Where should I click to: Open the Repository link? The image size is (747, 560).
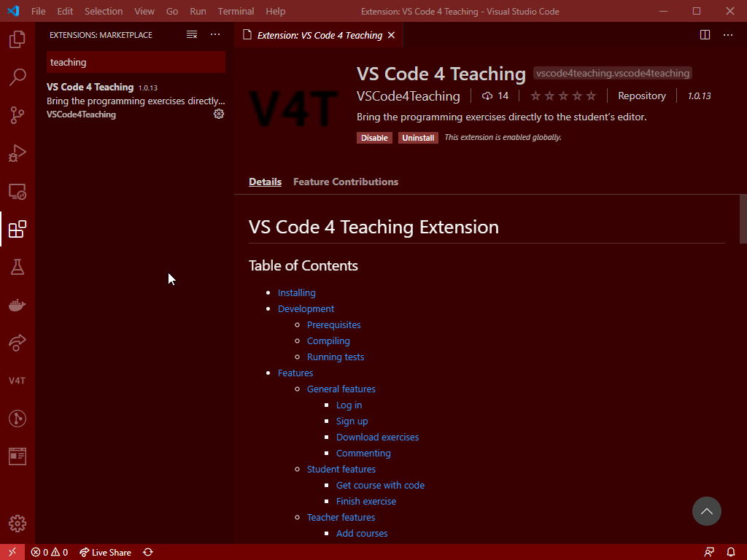(642, 96)
